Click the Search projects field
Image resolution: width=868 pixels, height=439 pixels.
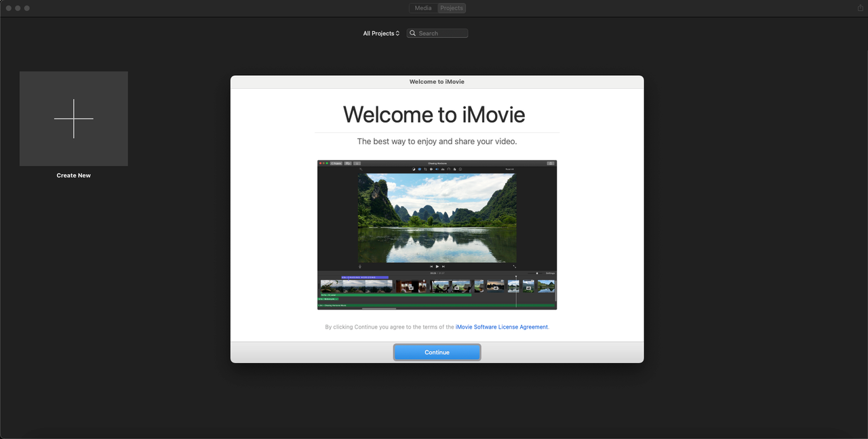click(437, 33)
